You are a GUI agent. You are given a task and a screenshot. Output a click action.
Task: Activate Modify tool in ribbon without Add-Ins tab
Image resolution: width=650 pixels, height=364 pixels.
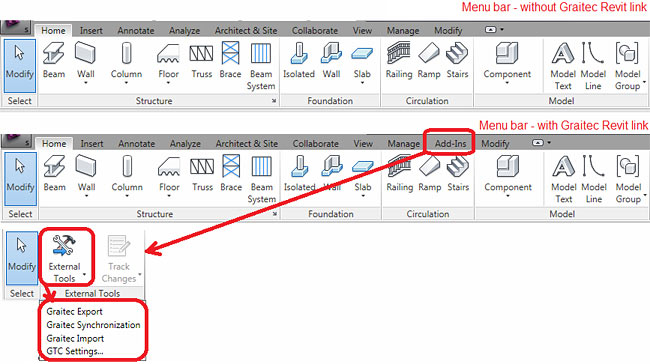[20, 66]
